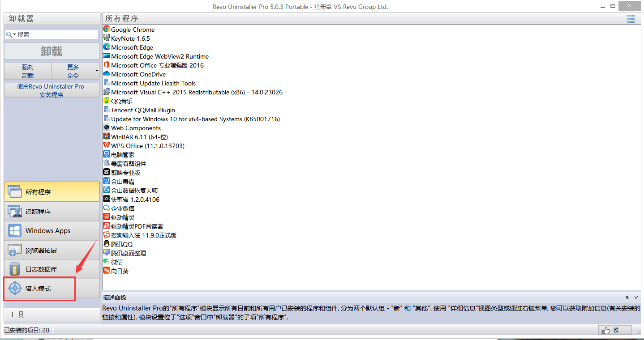Click the Microsoft OneDrive cloud icon
This screenshot has height=340, width=644.
coord(107,74)
